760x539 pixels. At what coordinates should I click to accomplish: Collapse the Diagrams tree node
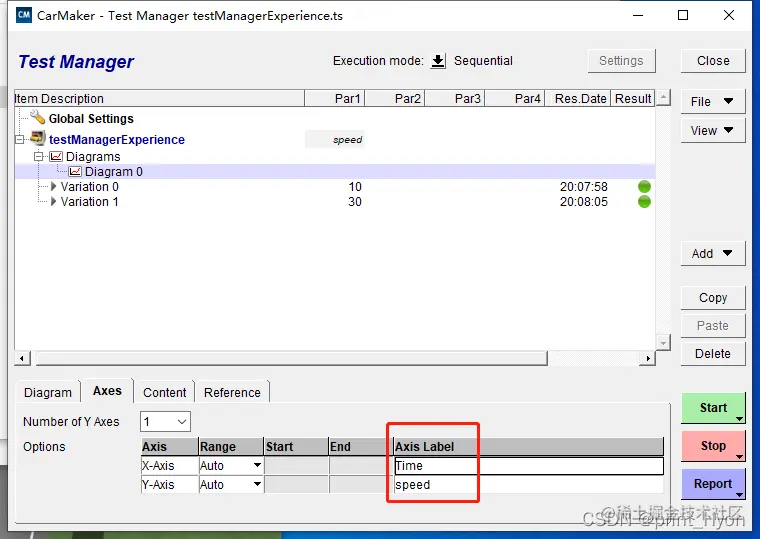(x=38, y=157)
